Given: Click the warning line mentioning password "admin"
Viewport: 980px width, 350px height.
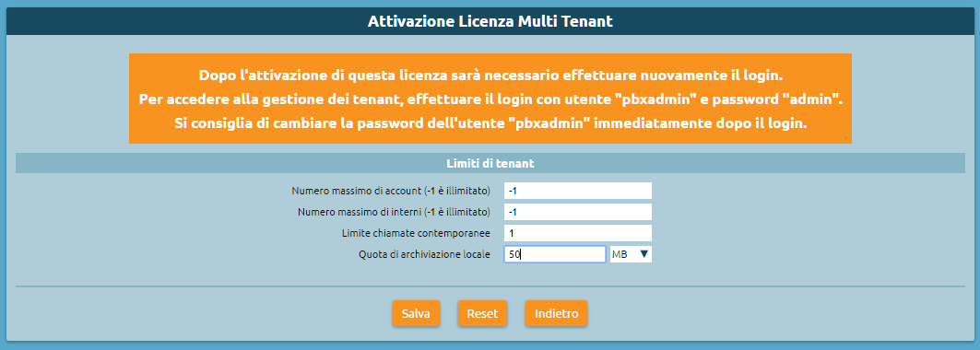Looking at the screenshot, I should pyautogui.click(x=490, y=99).
